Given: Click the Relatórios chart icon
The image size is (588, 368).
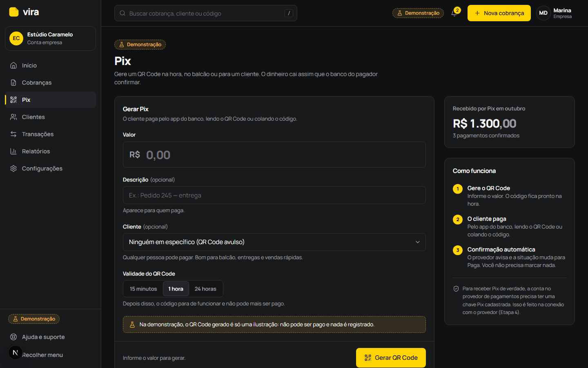Looking at the screenshot, I should [x=13, y=151].
